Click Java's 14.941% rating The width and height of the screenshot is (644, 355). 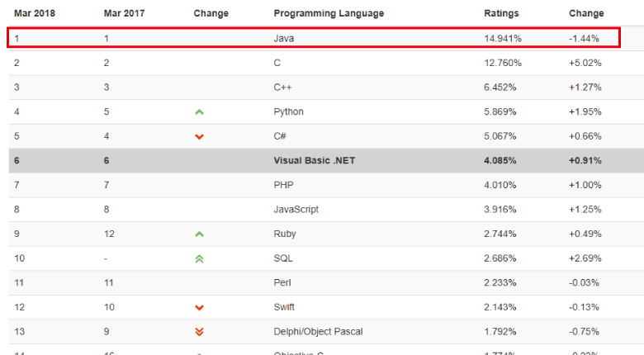click(503, 38)
